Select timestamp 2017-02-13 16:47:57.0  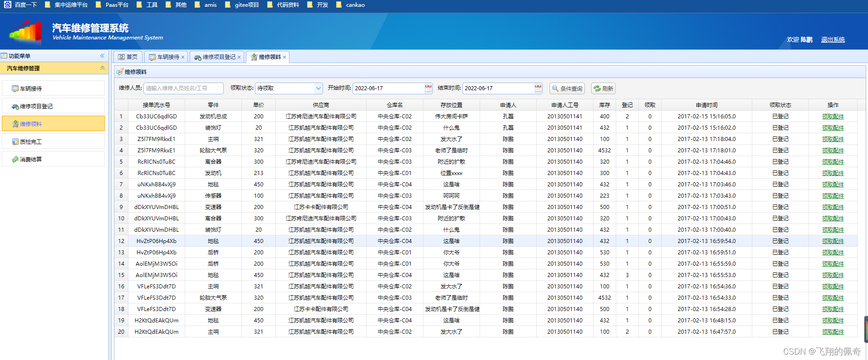707,332
